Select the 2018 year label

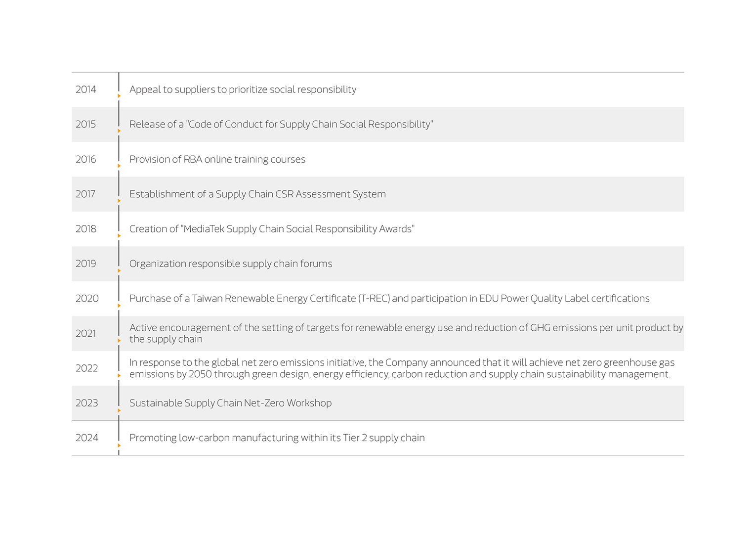point(86,229)
